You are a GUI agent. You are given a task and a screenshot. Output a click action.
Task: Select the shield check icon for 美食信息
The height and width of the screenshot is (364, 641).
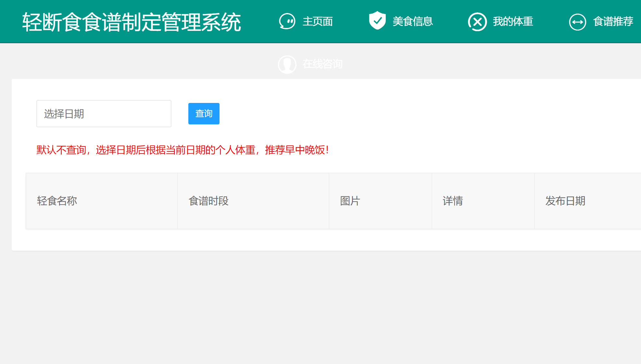click(x=377, y=20)
